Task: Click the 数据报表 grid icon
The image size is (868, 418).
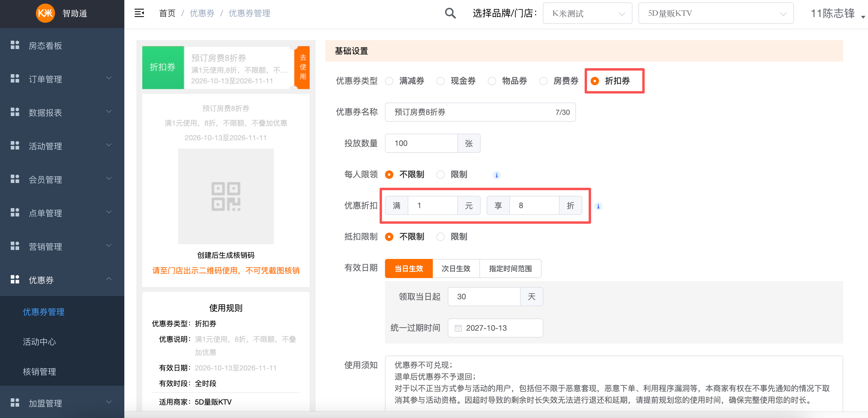Action: (15, 112)
